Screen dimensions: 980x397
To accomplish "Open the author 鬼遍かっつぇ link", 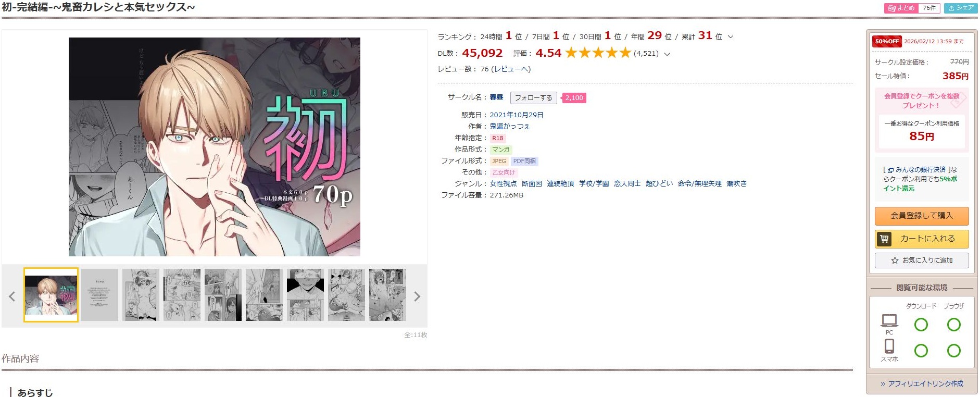I will click(x=509, y=126).
